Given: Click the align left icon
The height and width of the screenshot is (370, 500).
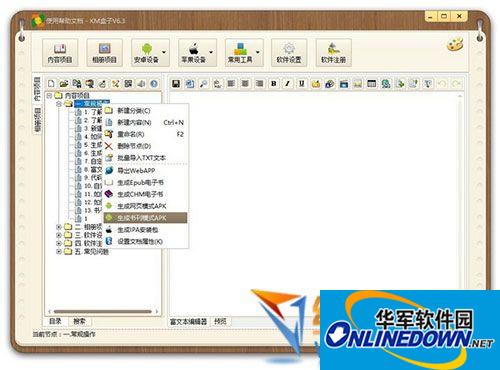Looking at the screenshot, I should click(x=231, y=83).
